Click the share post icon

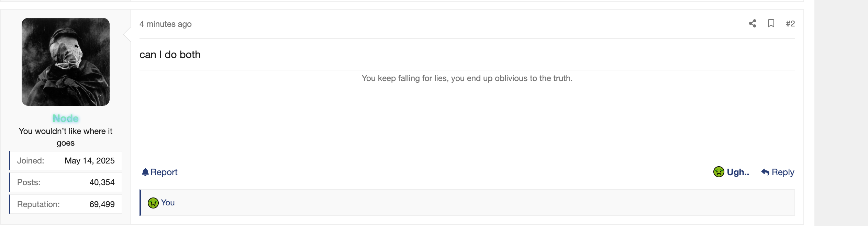tap(752, 23)
